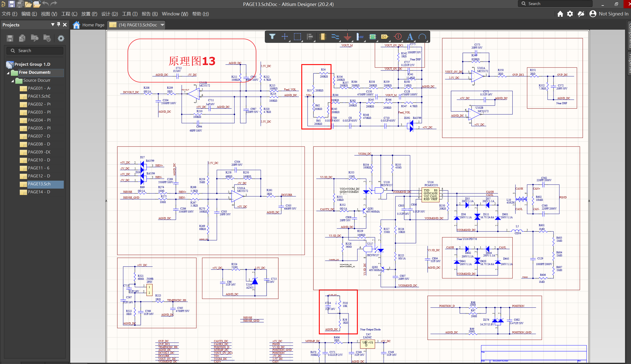Open the 编辑 (E) menu
This screenshot has width=631, height=364.
[x=29, y=14]
